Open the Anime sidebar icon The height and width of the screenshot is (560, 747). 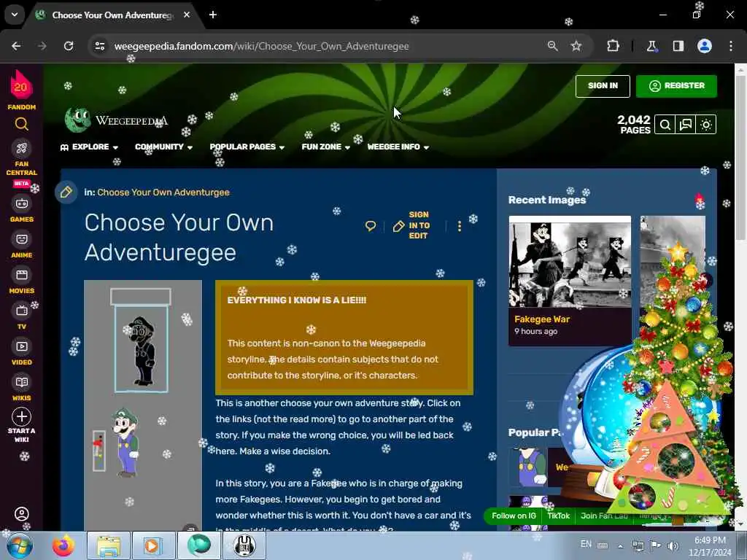[21, 239]
